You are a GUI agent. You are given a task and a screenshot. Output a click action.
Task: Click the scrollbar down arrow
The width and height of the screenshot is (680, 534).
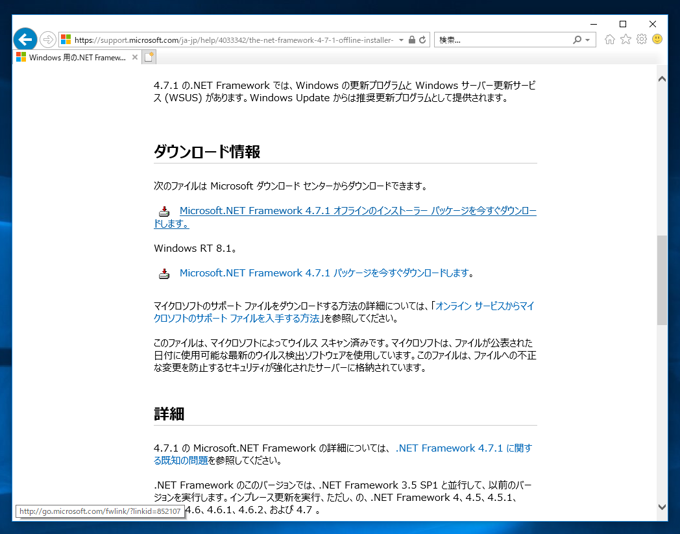662,506
